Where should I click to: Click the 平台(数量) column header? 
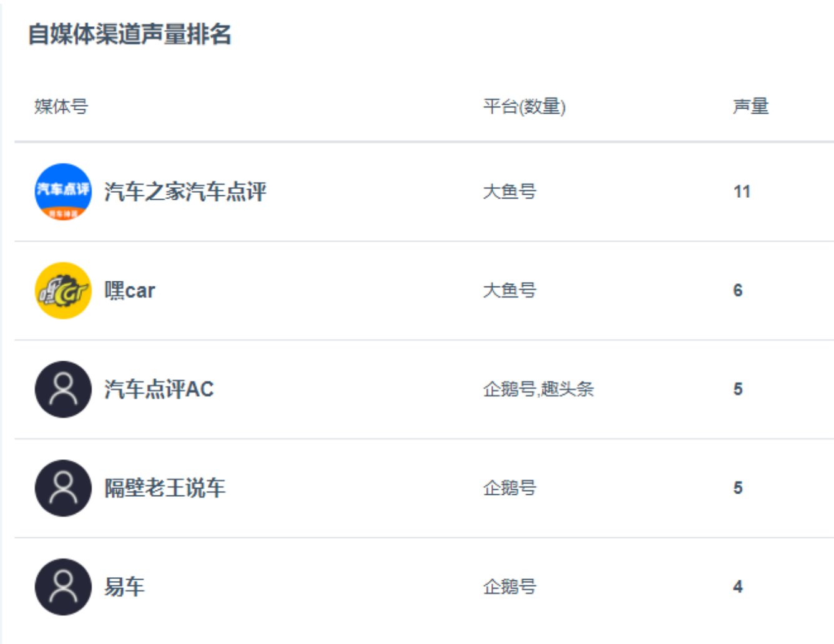pyautogui.click(x=524, y=107)
